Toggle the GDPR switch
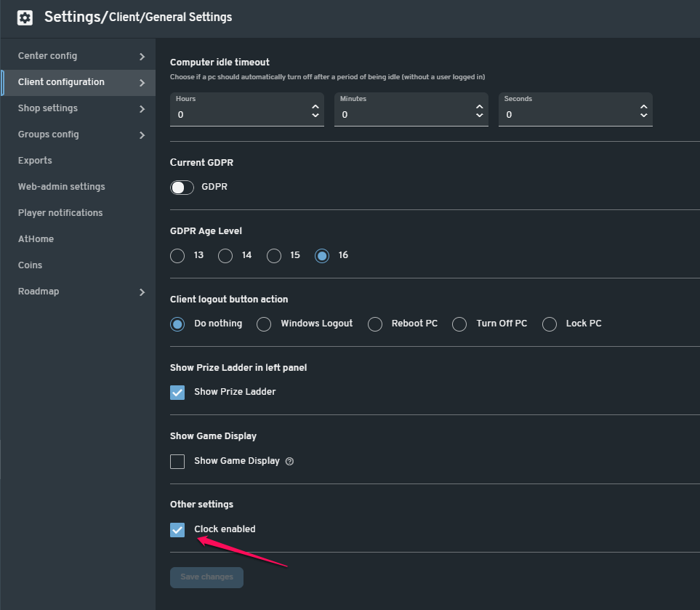Screen dimensions: 700x610 [182, 188]
